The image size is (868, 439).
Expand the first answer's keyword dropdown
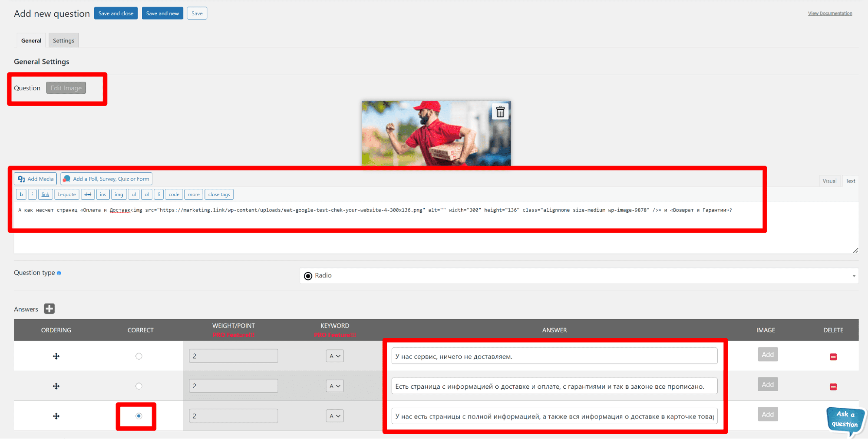334,356
